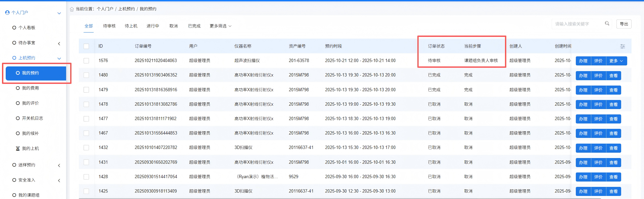Click the circle icon beside 我的费用
This screenshot has height=199, width=644.
pyautogui.click(x=18, y=88)
